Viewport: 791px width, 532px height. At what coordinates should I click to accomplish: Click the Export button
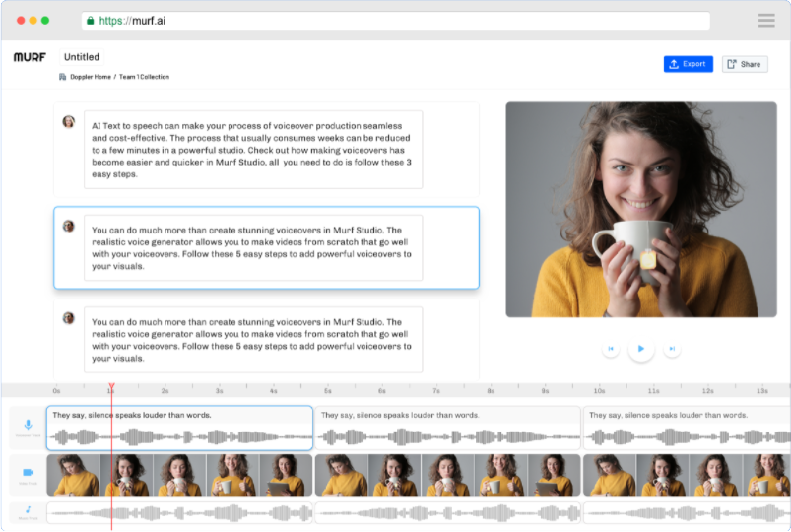pos(688,64)
